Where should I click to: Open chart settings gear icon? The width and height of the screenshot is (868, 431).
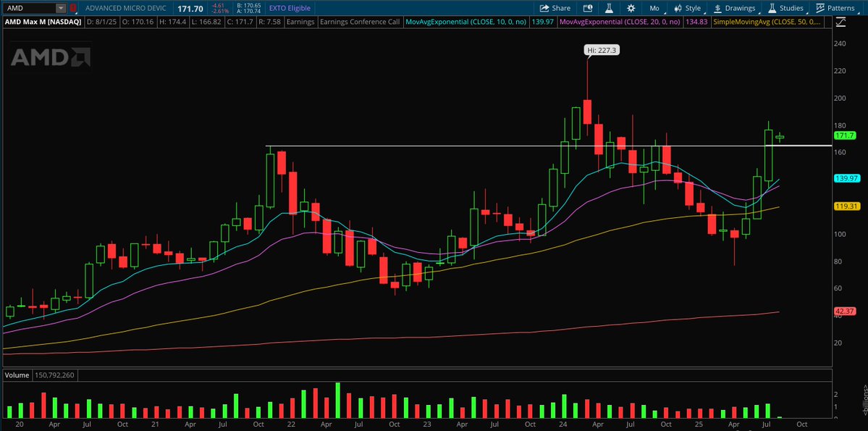631,8
